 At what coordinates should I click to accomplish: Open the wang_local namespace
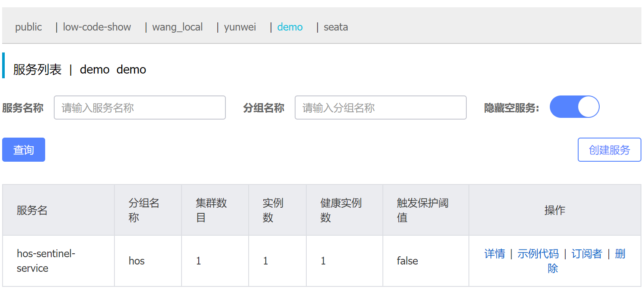tap(177, 27)
